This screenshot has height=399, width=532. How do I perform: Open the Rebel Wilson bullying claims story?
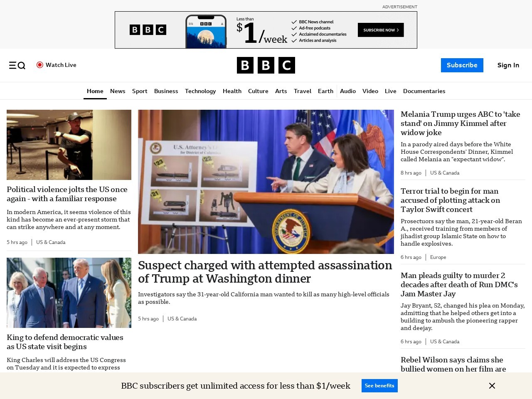tap(453, 364)
